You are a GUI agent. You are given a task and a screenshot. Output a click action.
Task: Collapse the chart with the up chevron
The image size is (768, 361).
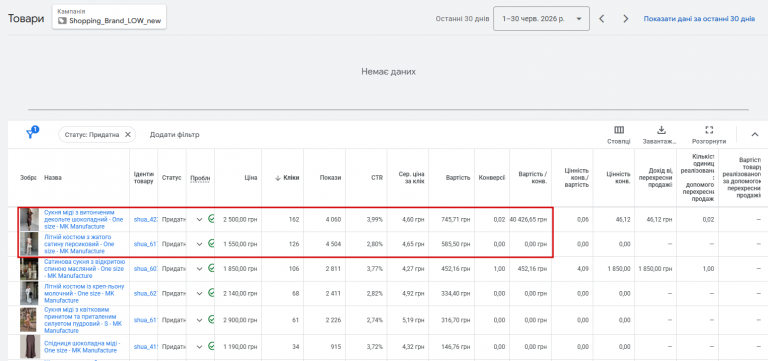click(754, 134)
